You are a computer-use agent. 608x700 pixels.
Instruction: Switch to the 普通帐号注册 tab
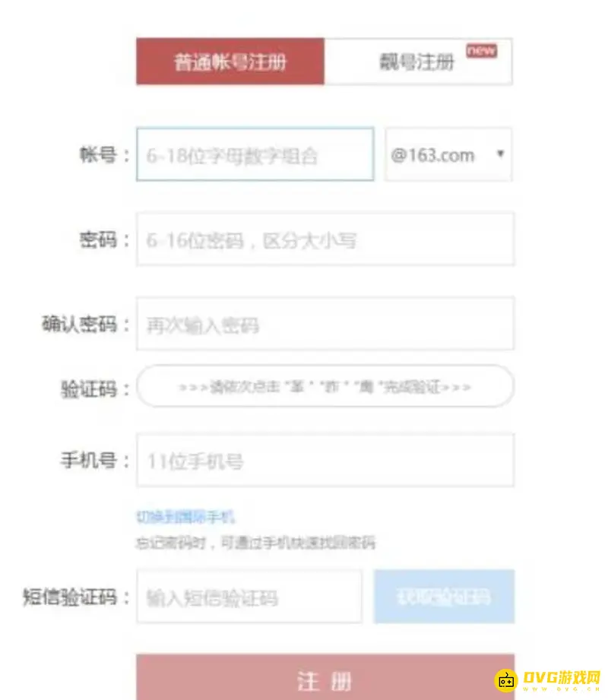click(x=230, y=62)
